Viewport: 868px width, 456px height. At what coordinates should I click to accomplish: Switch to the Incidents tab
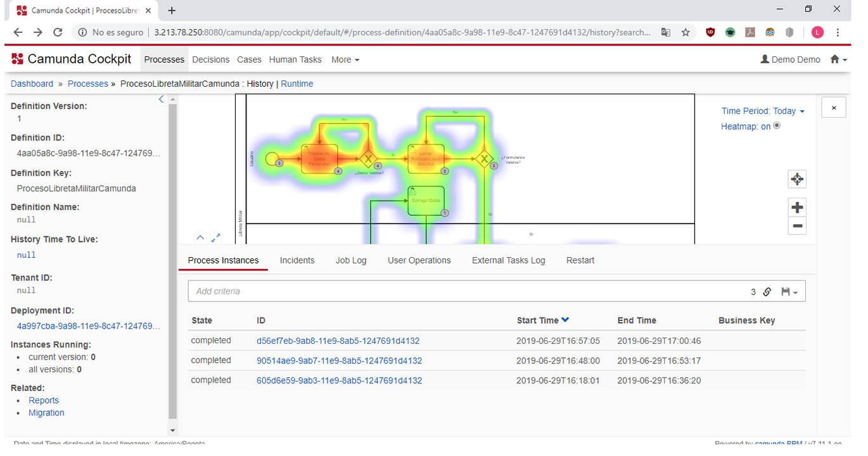tap(297, 260)
